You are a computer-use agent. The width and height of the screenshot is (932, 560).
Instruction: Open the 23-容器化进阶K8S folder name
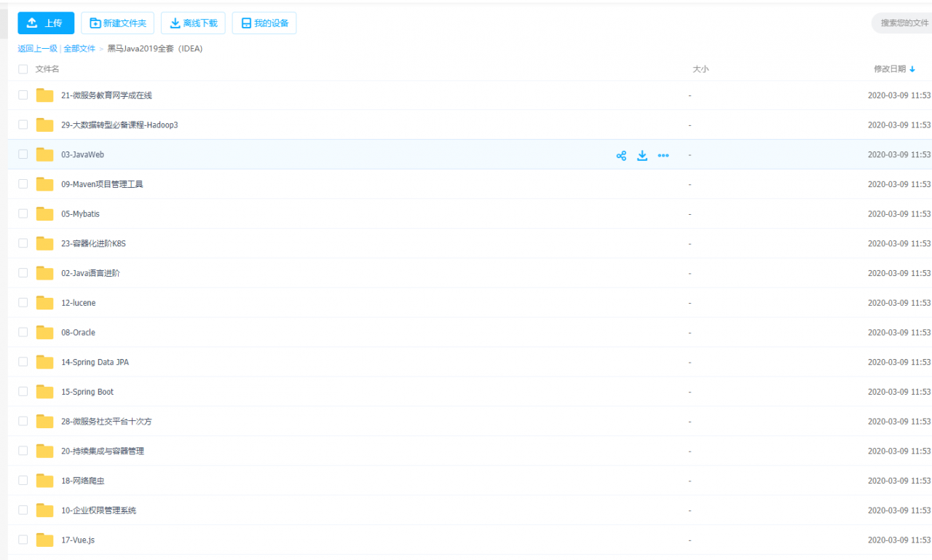pos(93,244)
